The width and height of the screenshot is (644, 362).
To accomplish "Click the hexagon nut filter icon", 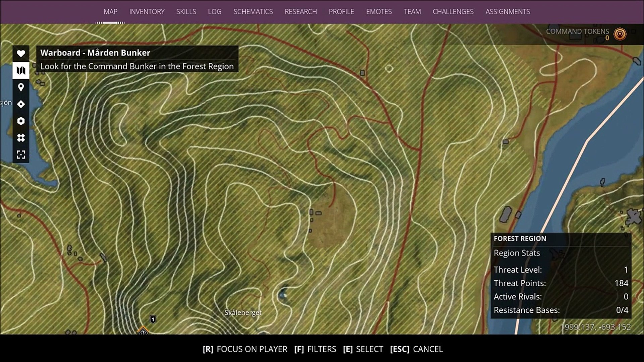I will pos(21,121).
